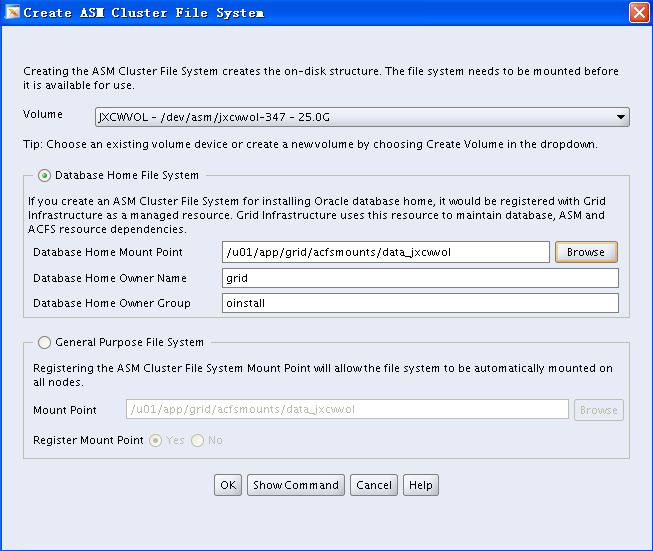The height and width of the screenshot is (551, 653).
Task: Click the General Purpose Mount Point field
Action: (347, 409)
